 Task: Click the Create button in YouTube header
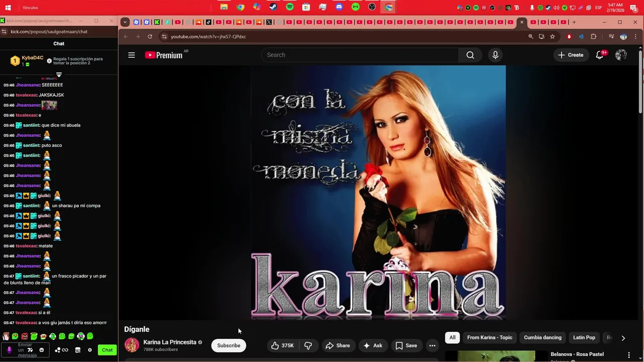[571, 55]
